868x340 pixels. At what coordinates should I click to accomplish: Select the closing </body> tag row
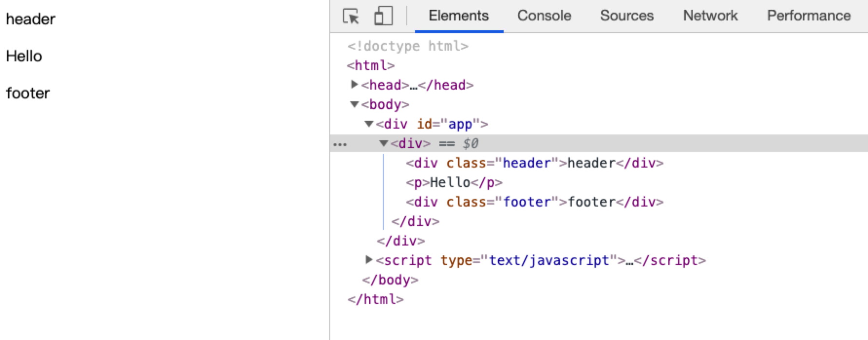pos(390,280)
